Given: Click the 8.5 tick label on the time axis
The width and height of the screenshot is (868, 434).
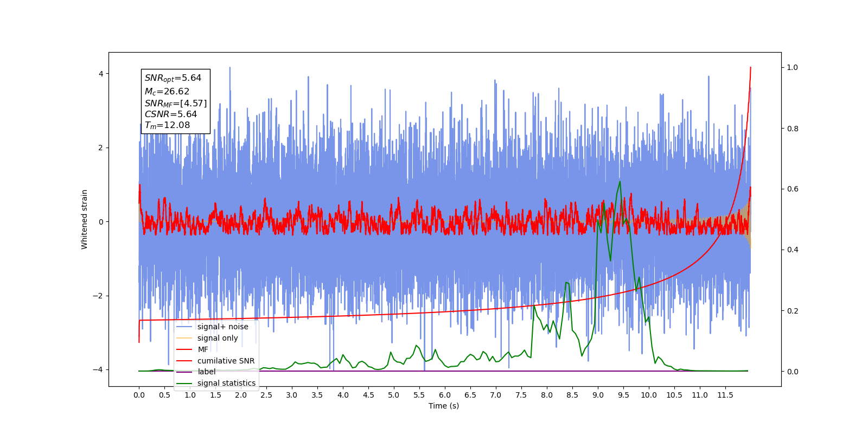Looking at the screenshot, I should point(572,395).
